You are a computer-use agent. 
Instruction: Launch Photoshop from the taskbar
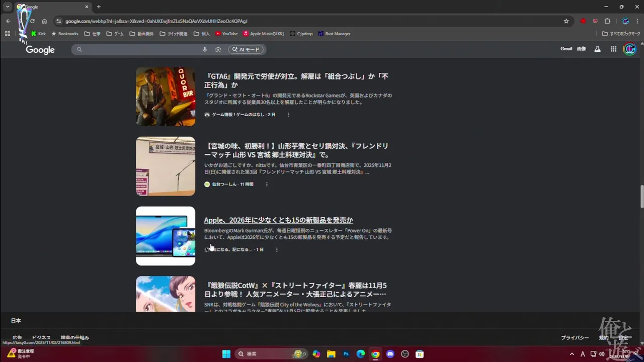346,354
